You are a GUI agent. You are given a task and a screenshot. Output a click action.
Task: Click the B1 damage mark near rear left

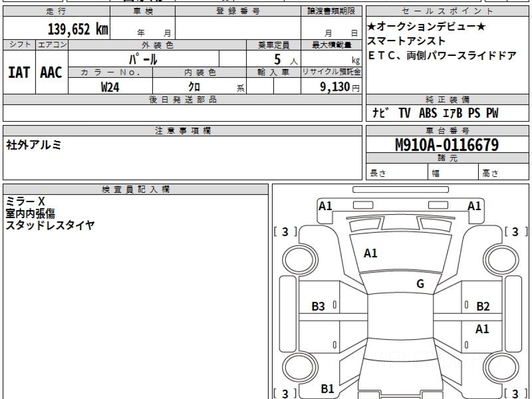(327, 389)
